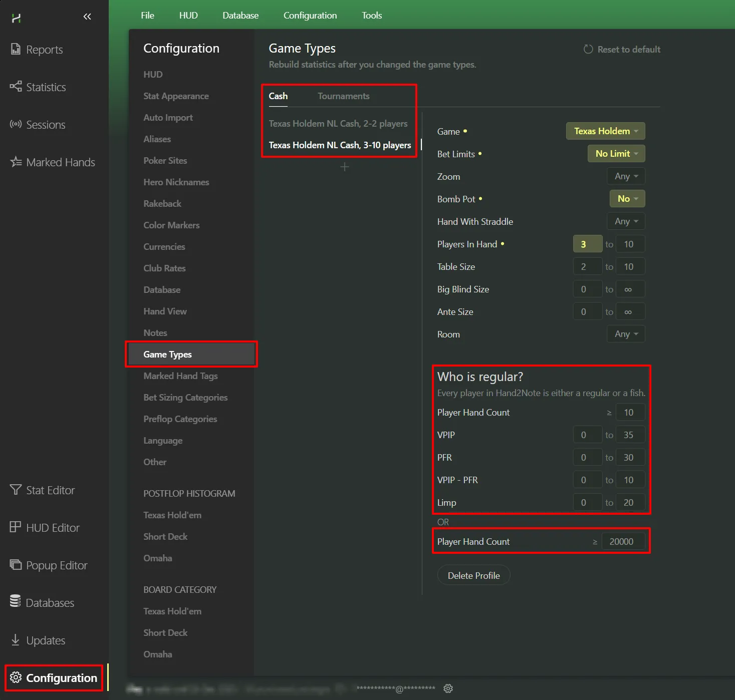The width and height of the screenshot is (735, 700).
Task: Open the Popup Editor icon
Action: pos(16,565)
